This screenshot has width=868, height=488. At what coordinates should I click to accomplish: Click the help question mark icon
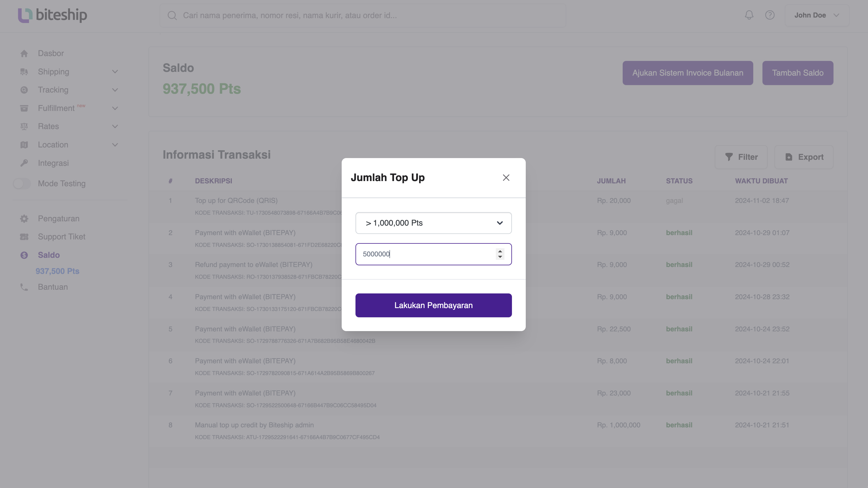click(770, 15)
